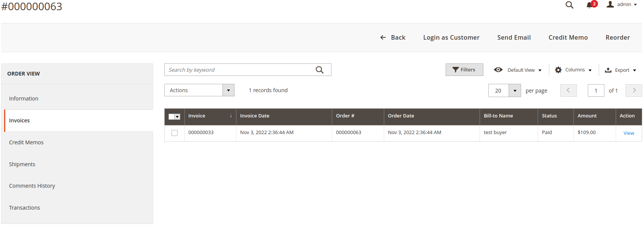Sort by Order Date column header

click(432, 117)
